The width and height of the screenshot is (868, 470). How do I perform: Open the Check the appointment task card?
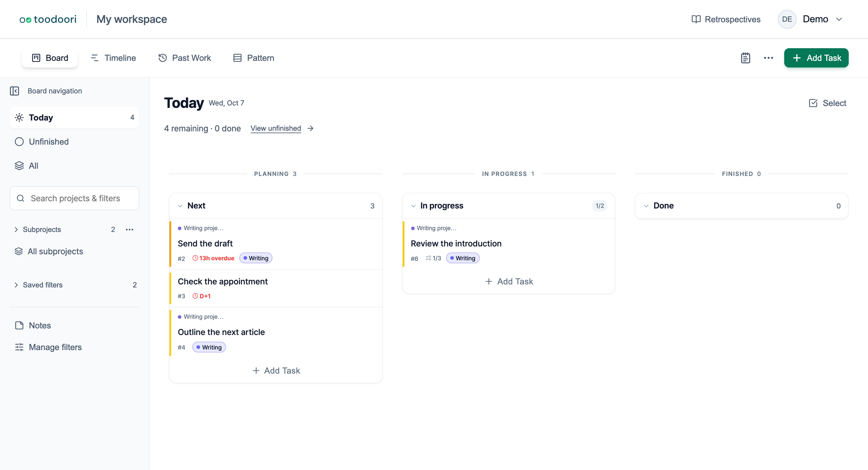pos(276,288)
